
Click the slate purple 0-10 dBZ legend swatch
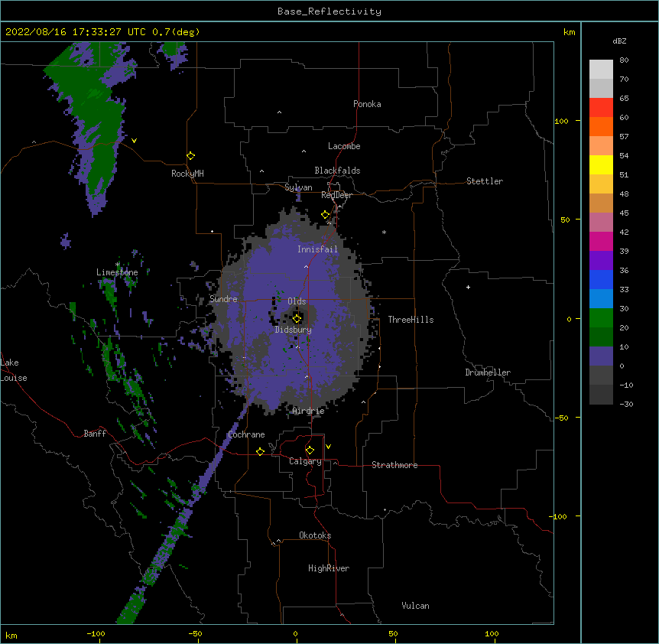tap(601, 356)
